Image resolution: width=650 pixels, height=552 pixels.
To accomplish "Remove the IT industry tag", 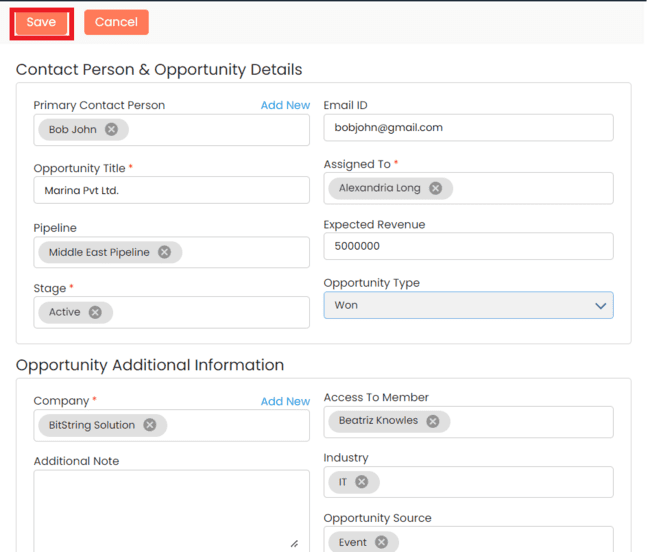I will pos(362,482).
